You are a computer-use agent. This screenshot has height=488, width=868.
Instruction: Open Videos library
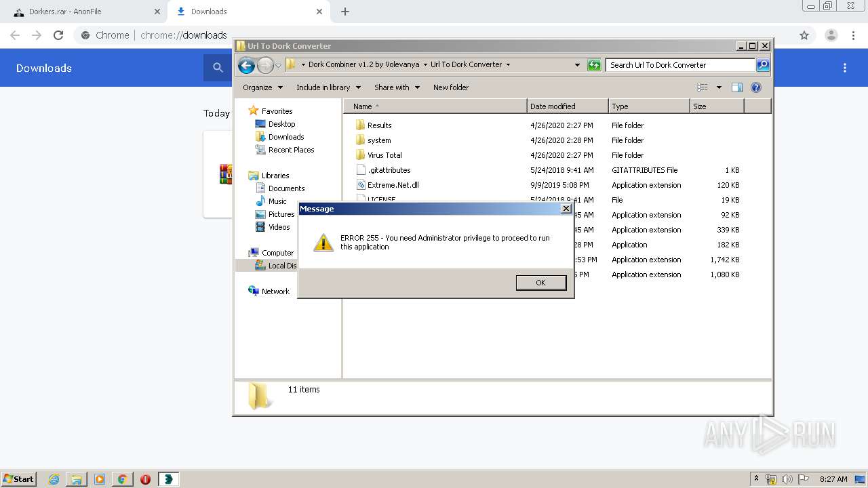[x=273, y=227]
